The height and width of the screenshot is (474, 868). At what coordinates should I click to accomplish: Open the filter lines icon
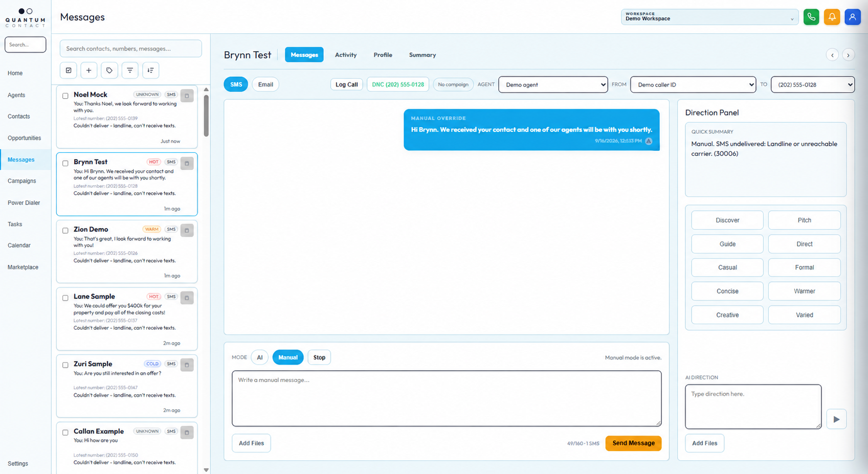point(130,70)
